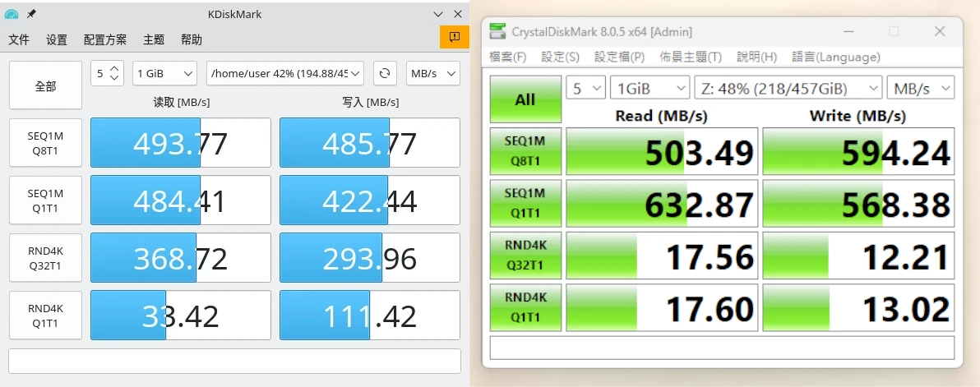980x387 pixels.
Task: Click the CrystalDiskMark green drive icon
Action: pyautogui.click(x=497, y=31)
